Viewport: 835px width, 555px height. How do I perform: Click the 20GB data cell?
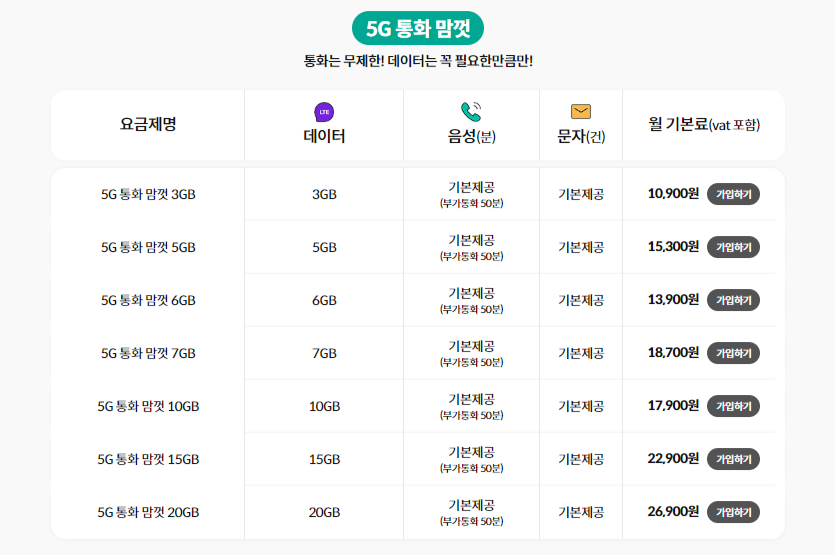[324, 512]
